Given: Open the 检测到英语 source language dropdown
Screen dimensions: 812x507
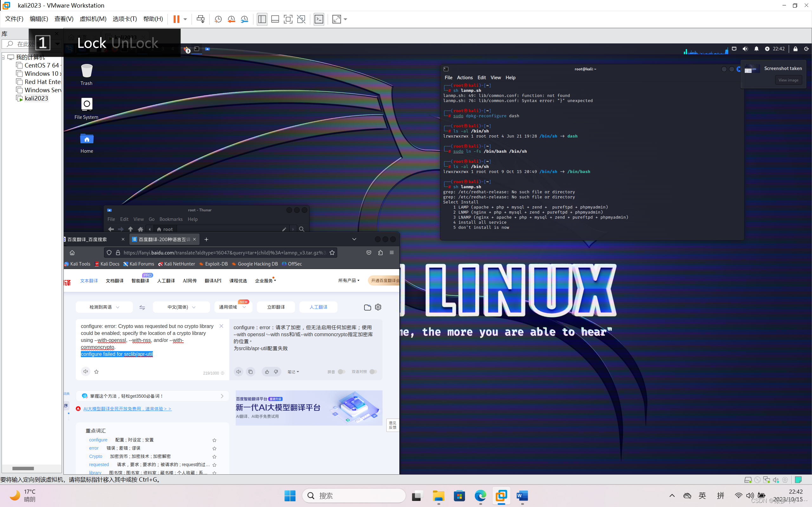Looking at the screenshot, I should [x=104, y=307].
